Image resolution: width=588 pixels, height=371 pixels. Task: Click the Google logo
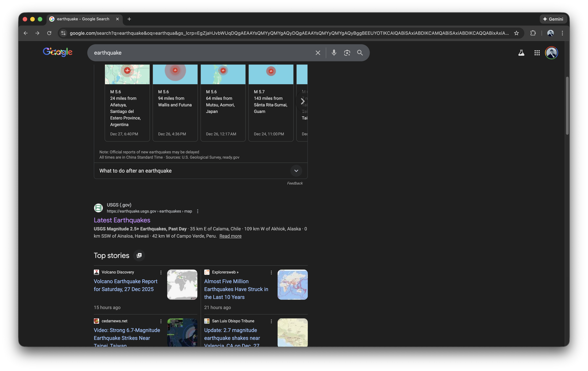point(58,52)
